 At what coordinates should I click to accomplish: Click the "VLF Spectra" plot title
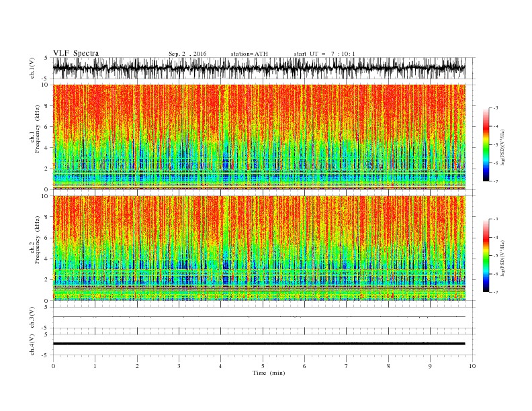click(76, 53)
